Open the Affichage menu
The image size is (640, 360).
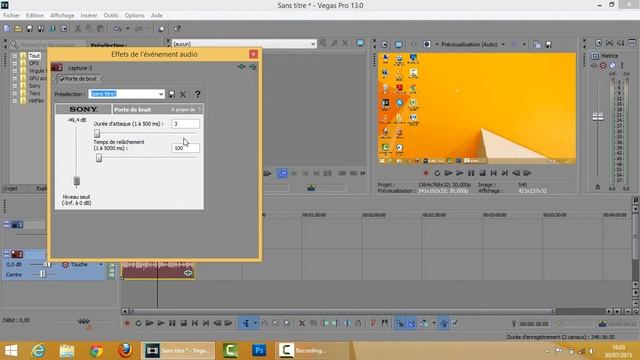tap(62, 15)
